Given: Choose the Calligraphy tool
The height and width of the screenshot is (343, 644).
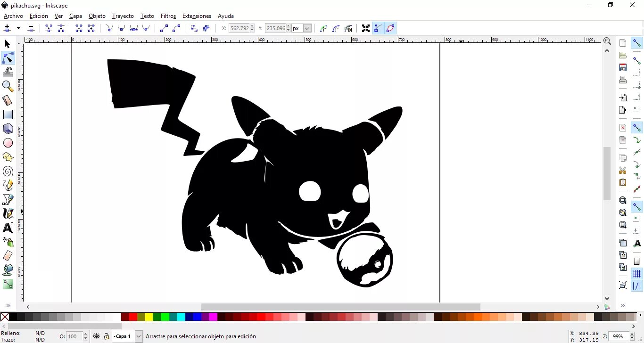Looking at the screenshot, I should click(x=8, y=213).
